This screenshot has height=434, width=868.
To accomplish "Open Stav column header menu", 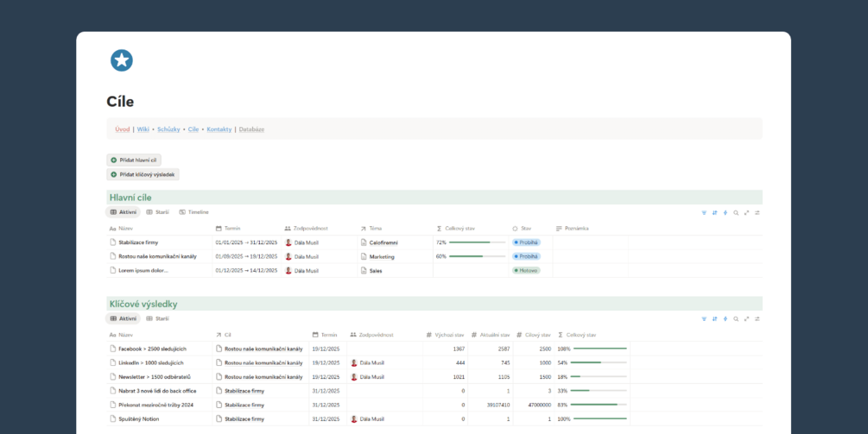I will (522, 229).
